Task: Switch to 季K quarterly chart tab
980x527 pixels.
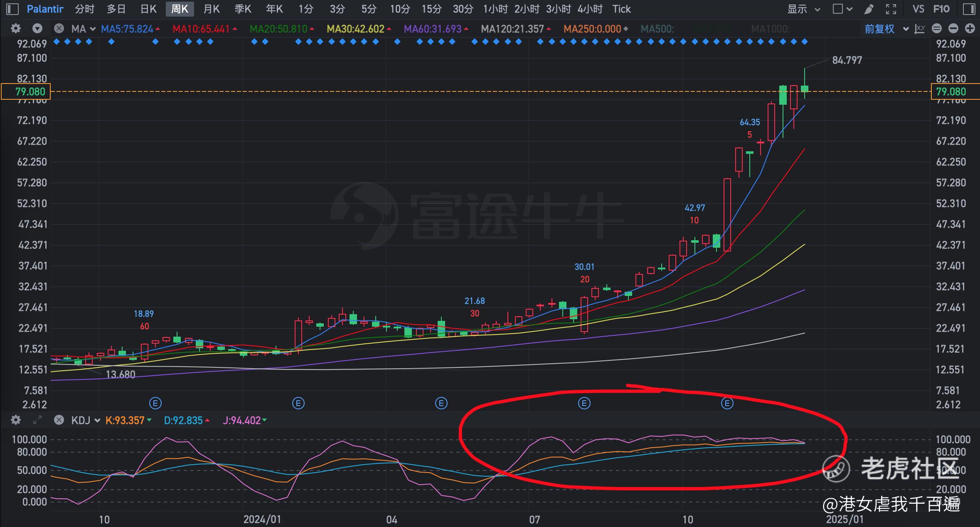Action: [243, 9]
